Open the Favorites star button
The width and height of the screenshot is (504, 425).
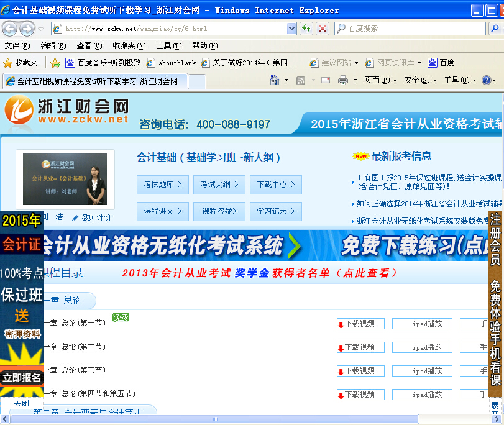point(21,63)
